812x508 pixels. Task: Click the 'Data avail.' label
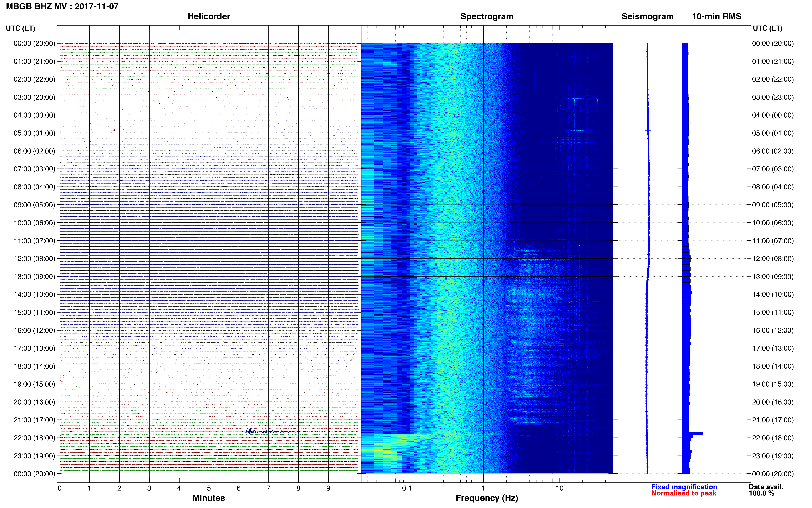point(766,487)
